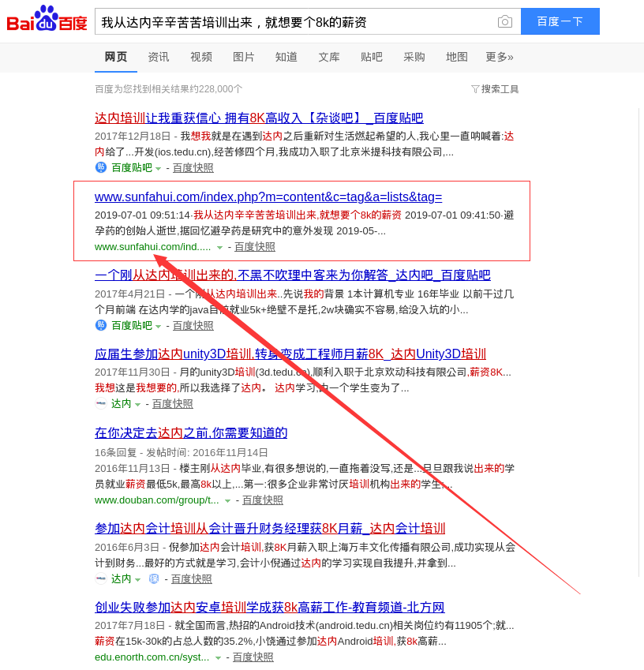Image resolution: width=644 pixels, height=670 pixels.
Task: Click green URL www.sunfahui.com/ind.....
Action: pos(152,247)
